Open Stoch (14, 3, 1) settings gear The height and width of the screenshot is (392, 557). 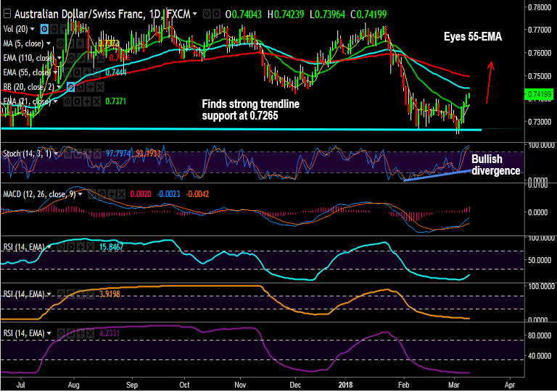tap(78, 154)
